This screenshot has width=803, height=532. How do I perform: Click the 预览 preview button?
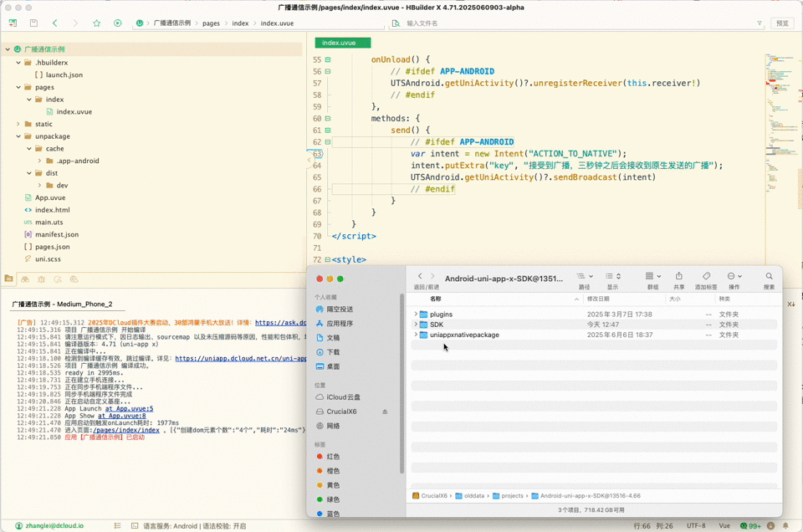tap(782, 23)
